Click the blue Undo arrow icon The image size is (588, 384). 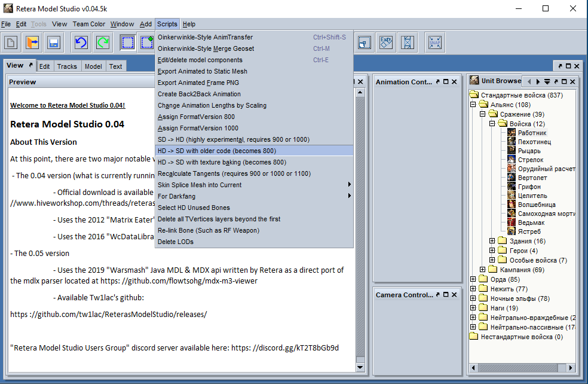(81, 42)
